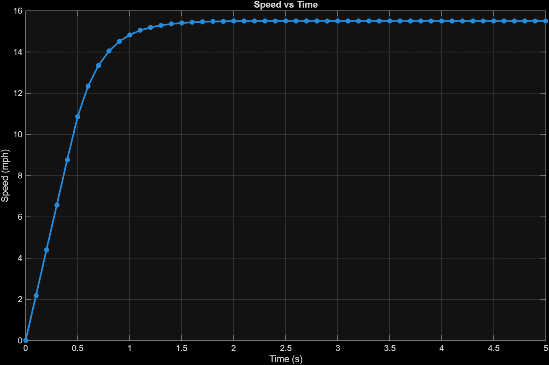Click the 'Time (s)' x-axis label
This screenshot has width=549, height=365.
pos(286,359)
